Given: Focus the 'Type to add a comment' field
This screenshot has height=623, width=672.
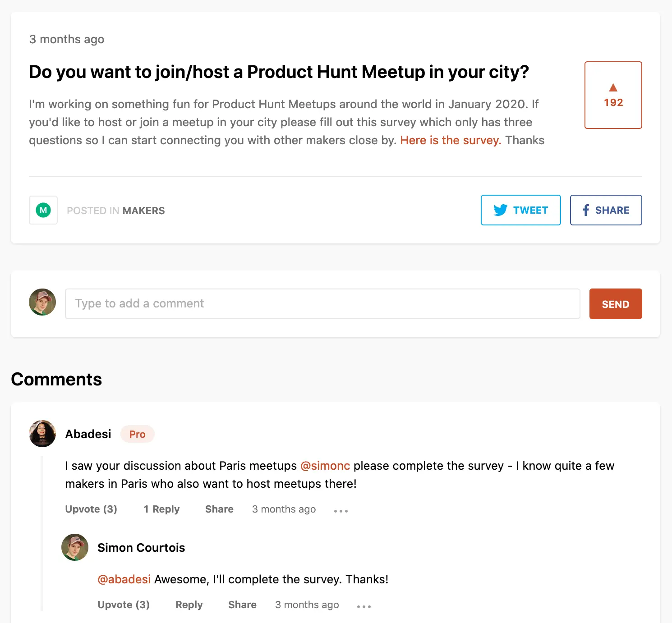Looking at the screenshot, I should [322, 304].
